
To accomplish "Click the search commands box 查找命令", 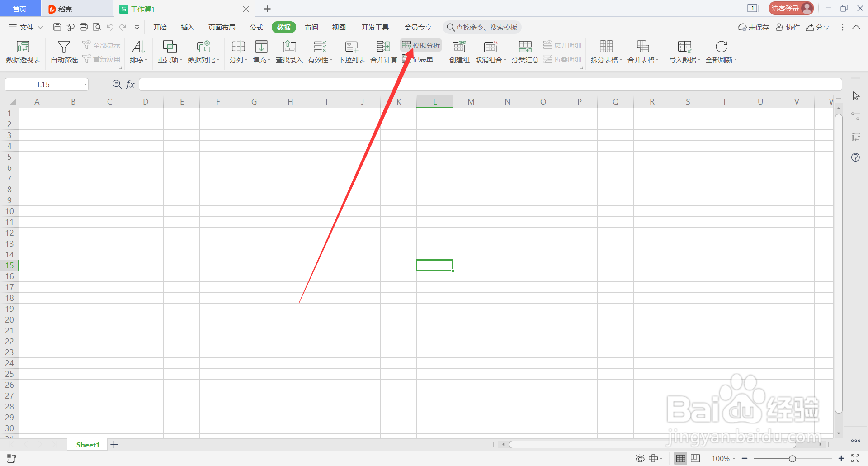I will [x=482, y=27].
